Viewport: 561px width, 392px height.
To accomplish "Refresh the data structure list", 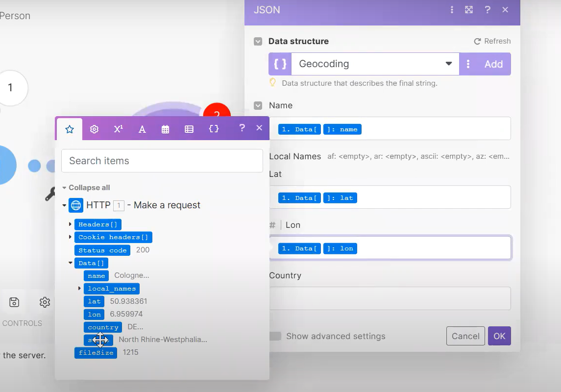I will (492, 41).
